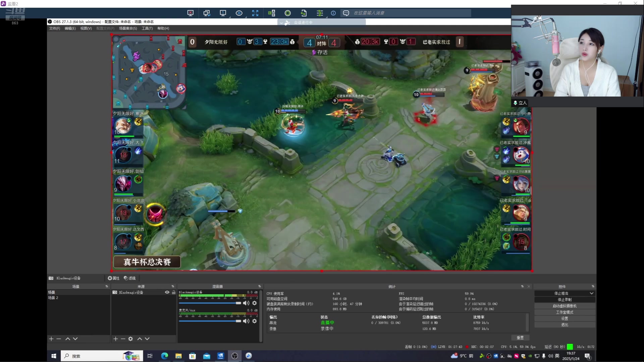Toggle 工作室模式 studio mode
This screenshot has height=362, width=644.
565,313
